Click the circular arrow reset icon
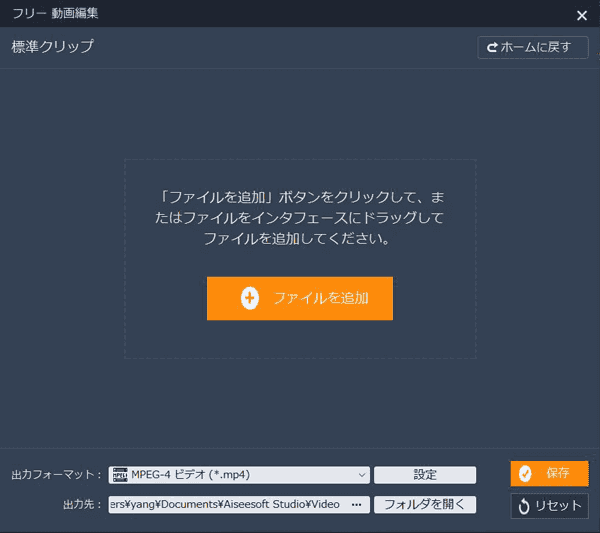 524,506
